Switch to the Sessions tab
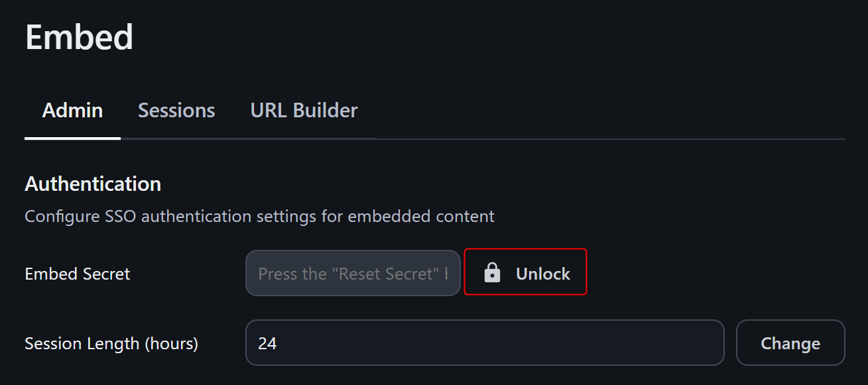This screenshot has width=868, height=385. coord(176,110)
